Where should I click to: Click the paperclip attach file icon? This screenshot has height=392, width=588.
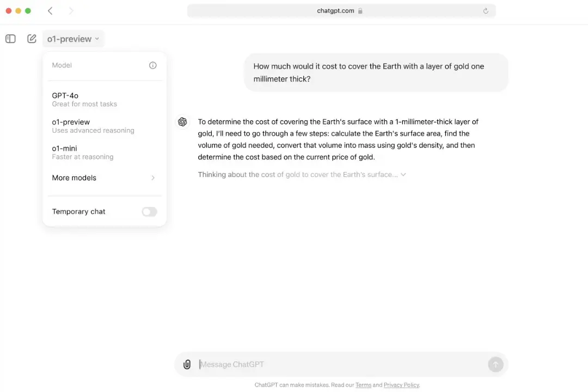187,364
